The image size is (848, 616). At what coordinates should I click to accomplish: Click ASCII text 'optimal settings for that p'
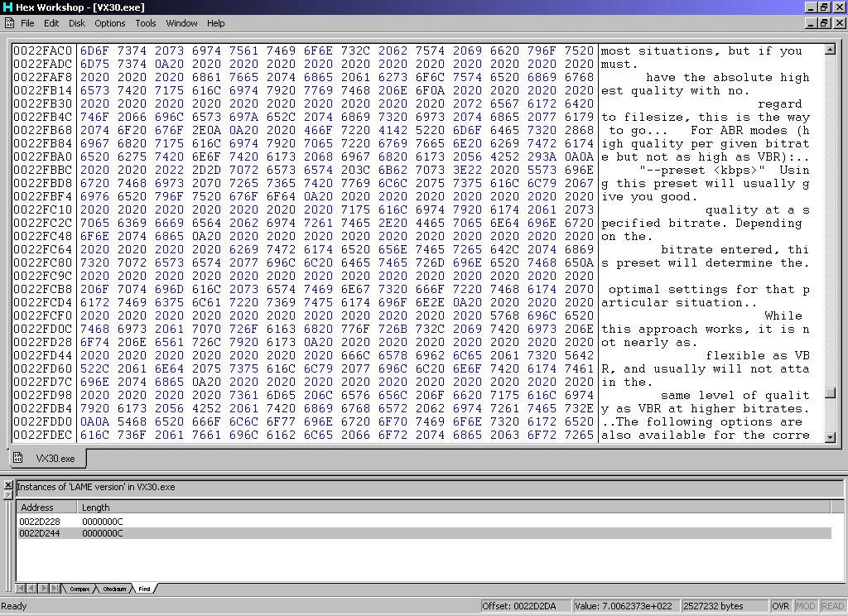tap(709, 289)
